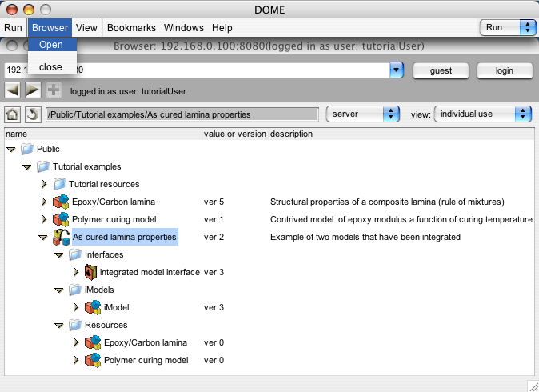539x392 pixels.
Task: Click the ver 0 Epoxy/Carbon lamina resource icon
Action: (93, 342)
